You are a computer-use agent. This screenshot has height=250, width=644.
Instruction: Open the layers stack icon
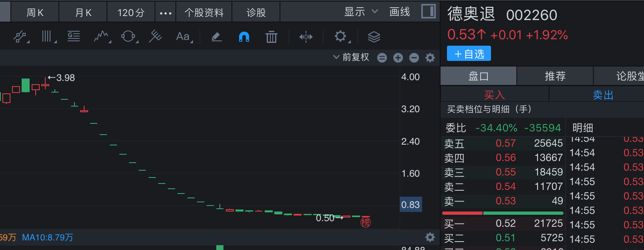coord(374,37)
